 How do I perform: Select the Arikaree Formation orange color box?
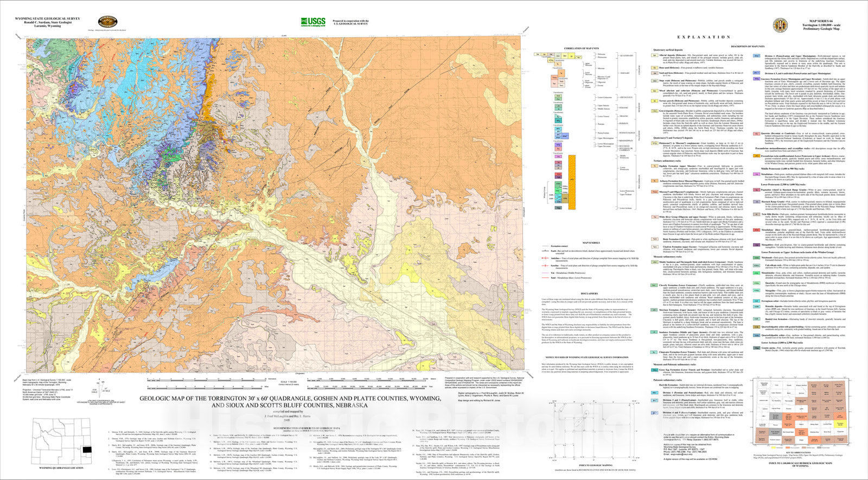(x=655, y=181)
